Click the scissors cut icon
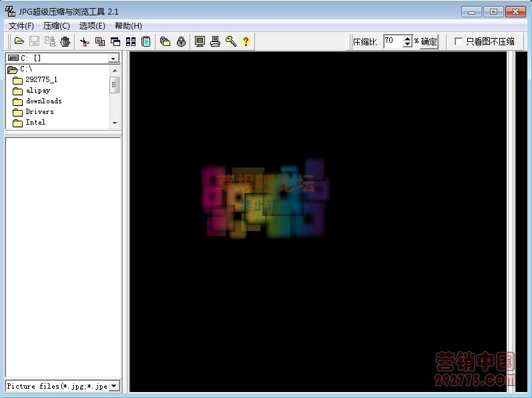Screen dimensions: 532x398 pos(85,41)
